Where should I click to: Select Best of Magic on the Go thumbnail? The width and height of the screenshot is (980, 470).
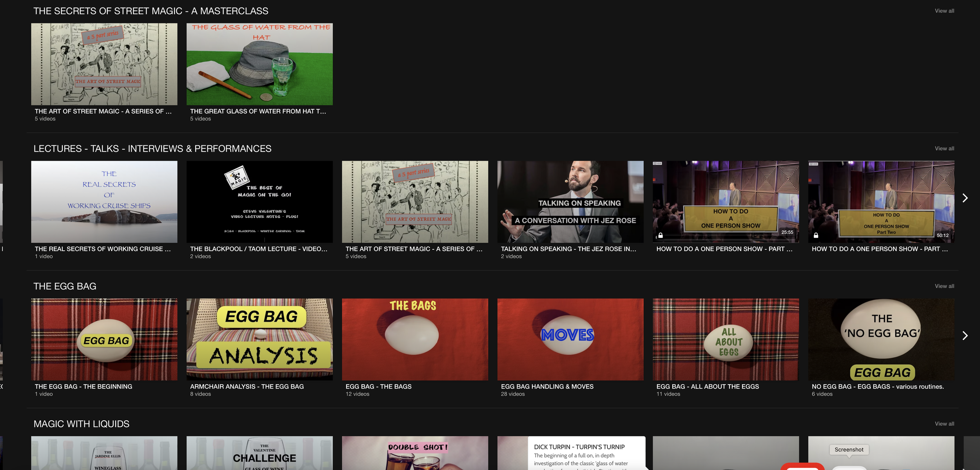(260, 202)
